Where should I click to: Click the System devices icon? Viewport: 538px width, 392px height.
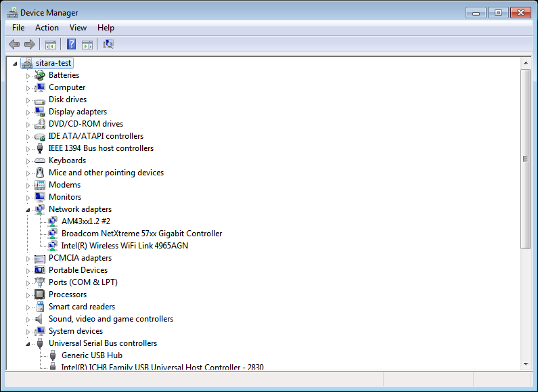[40, 331]
